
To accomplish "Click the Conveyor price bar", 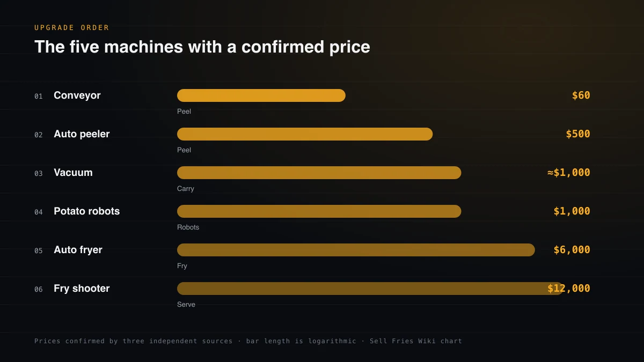I will point(261,95).
